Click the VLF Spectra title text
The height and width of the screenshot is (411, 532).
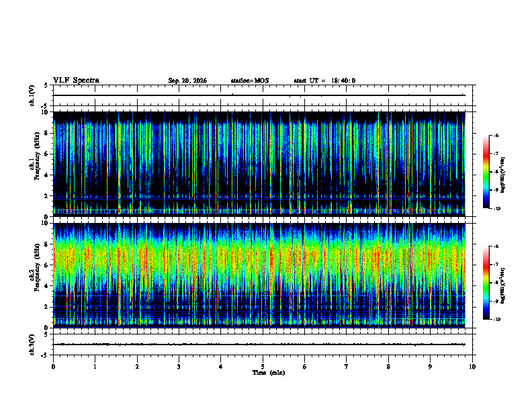[76, 81]
